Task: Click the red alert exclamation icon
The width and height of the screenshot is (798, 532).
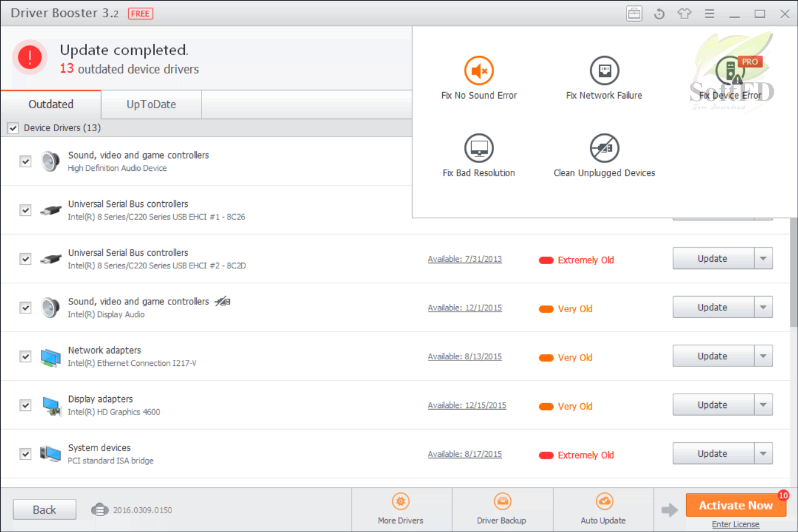Action: [x=30, y=57]
